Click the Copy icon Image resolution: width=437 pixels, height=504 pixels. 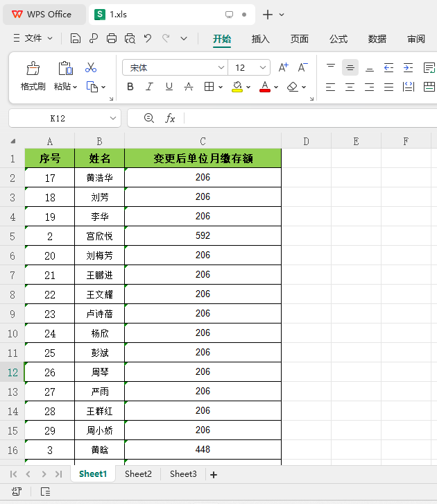(x=92, y=87)
